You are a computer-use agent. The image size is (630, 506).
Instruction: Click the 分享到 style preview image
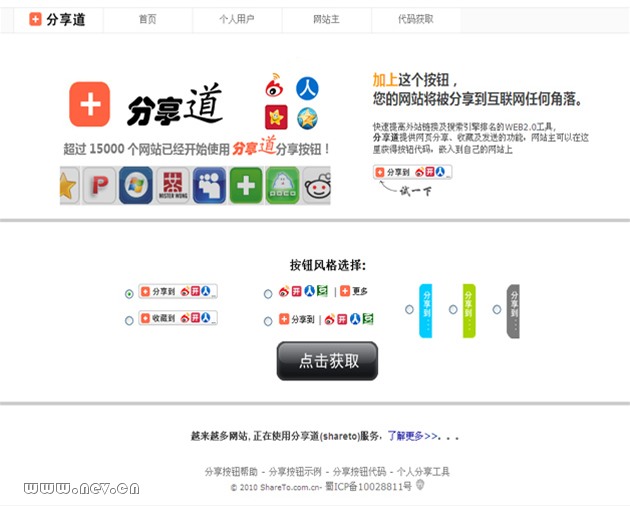point(178,291)
